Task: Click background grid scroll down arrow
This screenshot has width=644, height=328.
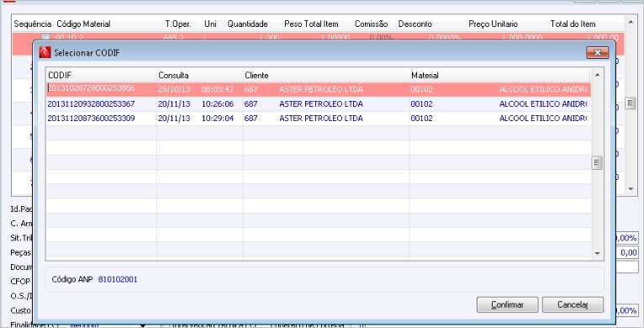Action: (631, 188)
